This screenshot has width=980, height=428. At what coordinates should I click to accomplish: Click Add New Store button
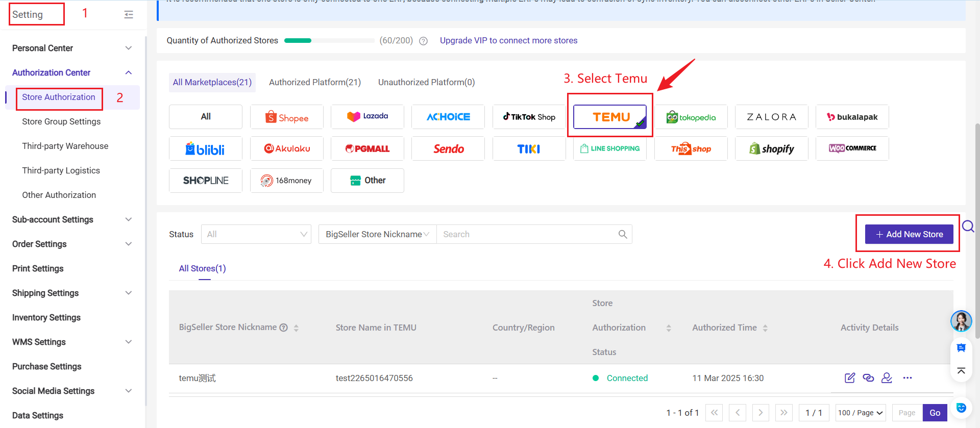[909, 234]
